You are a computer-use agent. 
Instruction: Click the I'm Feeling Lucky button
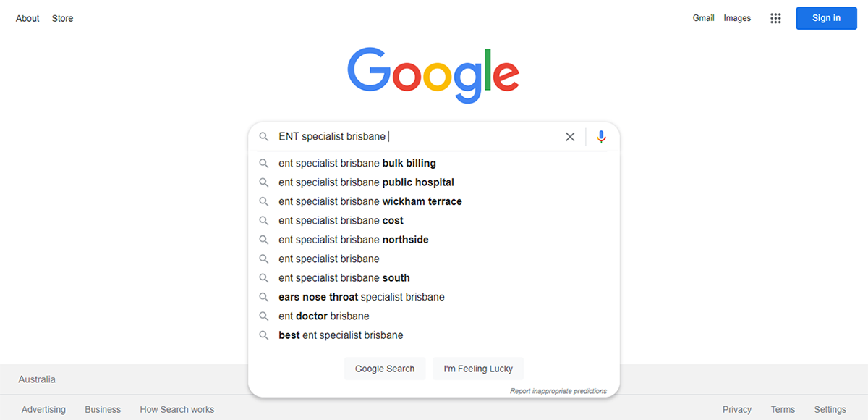[x=478, y=369]
